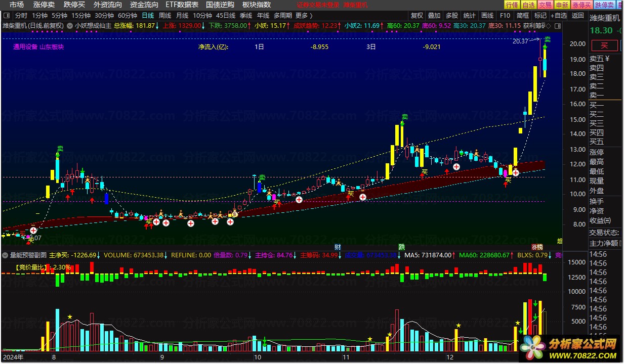The width and height of the screenshot is (625, 364).
Task: Click the 返回 button
Action: (577, 15)
